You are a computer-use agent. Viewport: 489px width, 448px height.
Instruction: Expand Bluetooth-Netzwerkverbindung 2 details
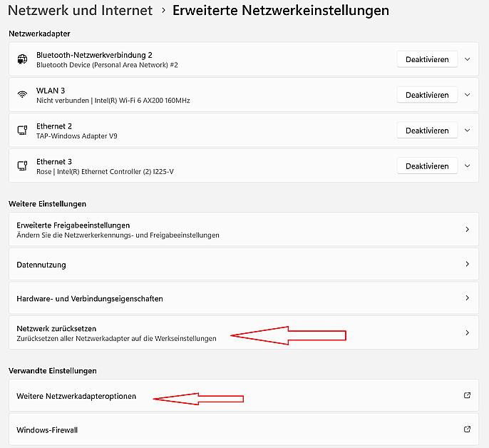(x=467, y=59)
